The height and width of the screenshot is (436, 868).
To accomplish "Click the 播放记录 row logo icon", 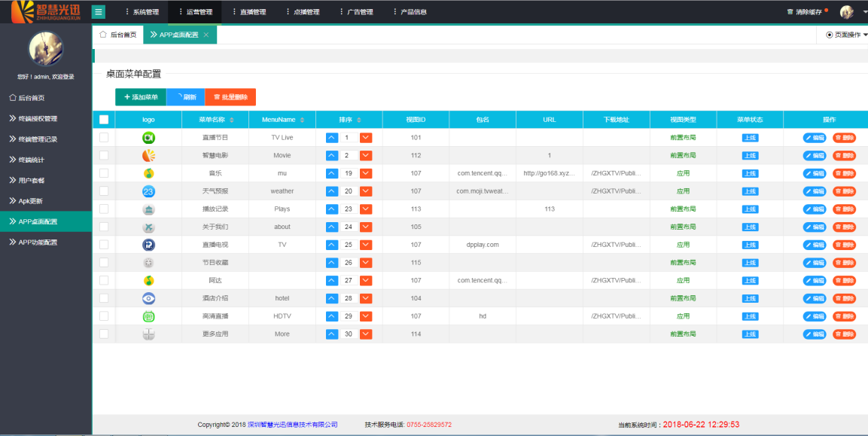I will click(148, 209).
